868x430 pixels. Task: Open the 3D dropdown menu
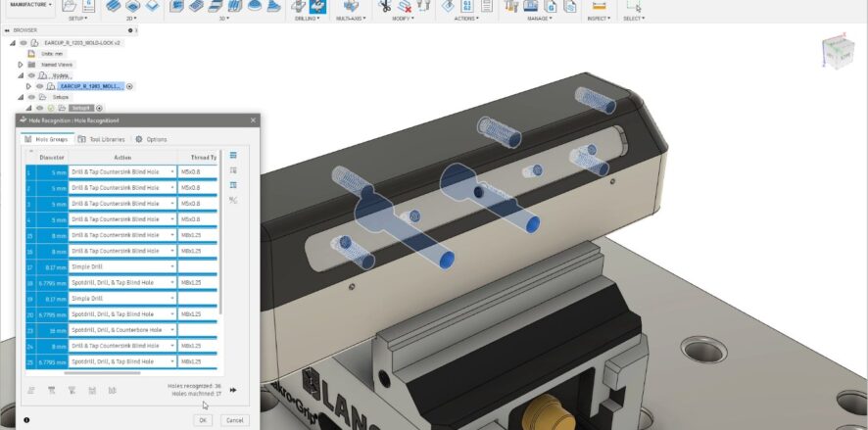pyautogui.click(x=224, y=19)
